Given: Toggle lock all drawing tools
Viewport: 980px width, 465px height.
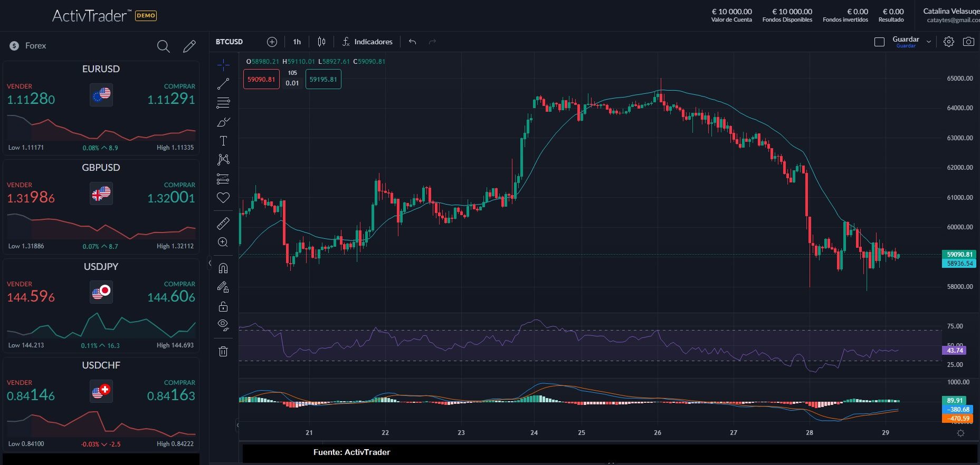Looking at the screenshot, I should (x=223, y=306).
